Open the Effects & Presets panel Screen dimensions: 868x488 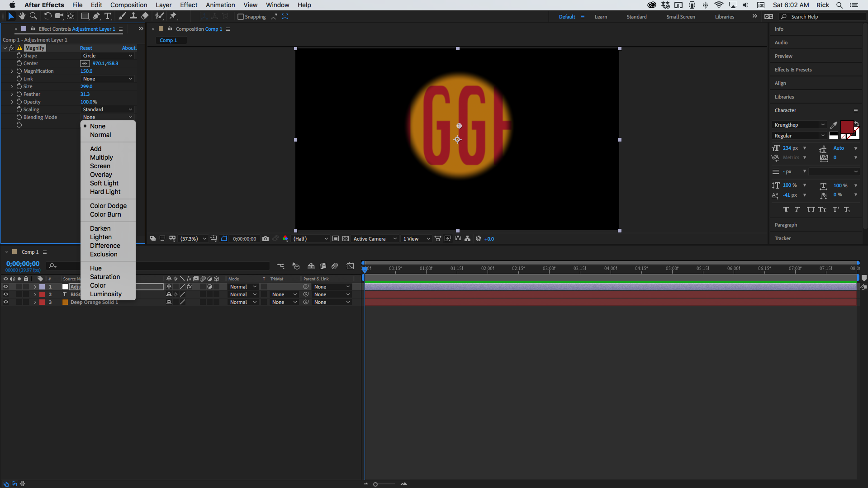(793, 69)
